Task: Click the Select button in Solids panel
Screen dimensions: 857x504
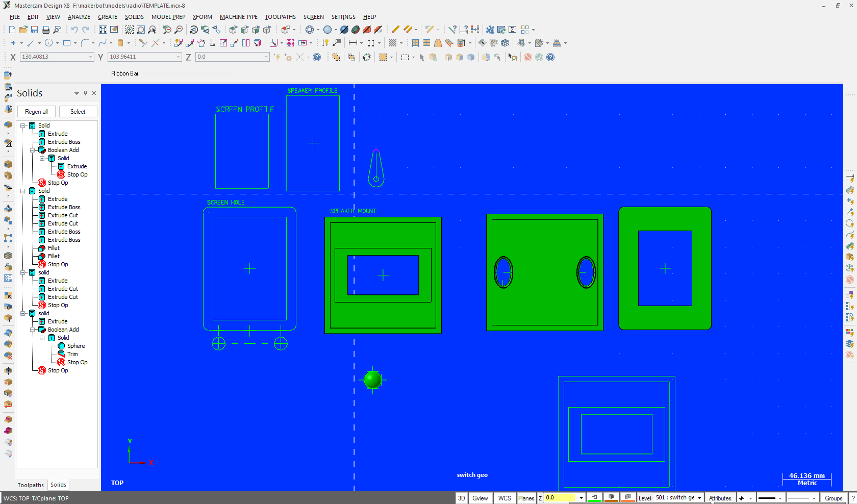Action: tap(78, 112)
